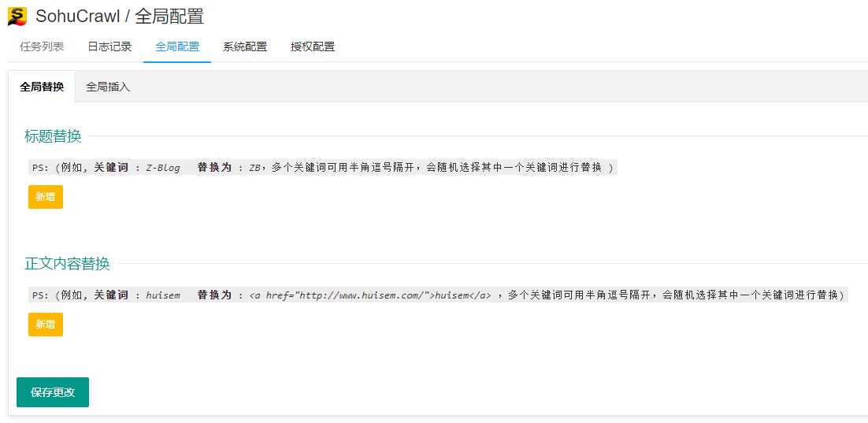Click the Z-Blog example keyword text
Image resolution: width=868 pixels, height=423 pixels.
[x=163, y=168]
